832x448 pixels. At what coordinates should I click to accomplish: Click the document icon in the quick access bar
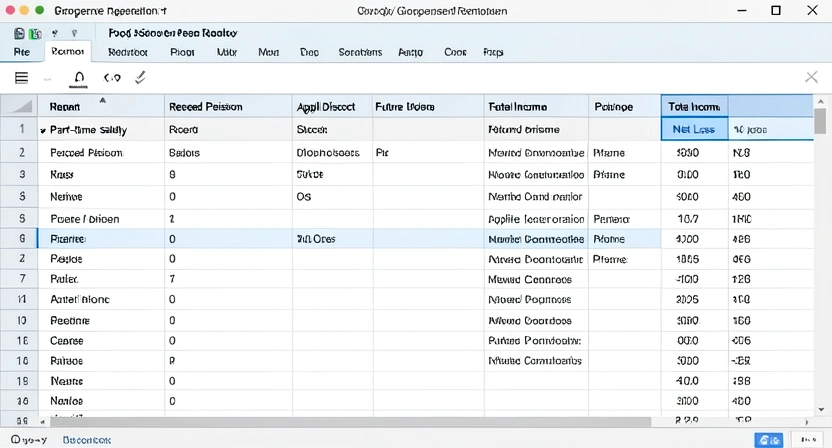pos(19,33)
